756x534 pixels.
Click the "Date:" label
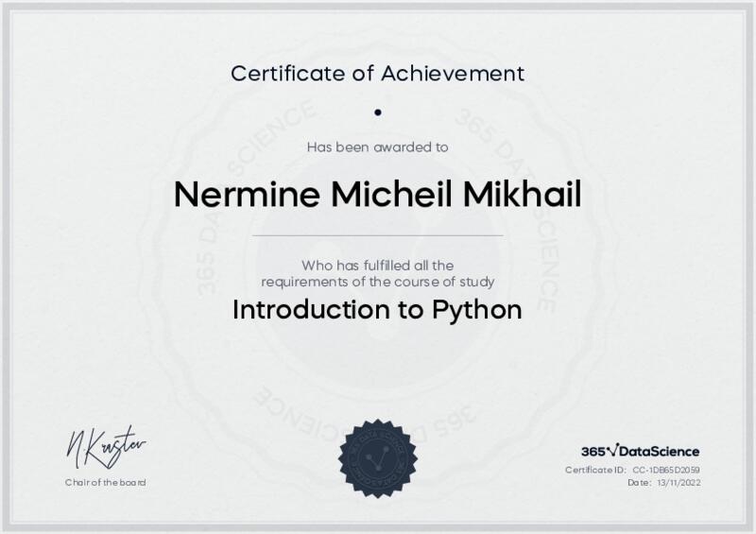point(640,482)
